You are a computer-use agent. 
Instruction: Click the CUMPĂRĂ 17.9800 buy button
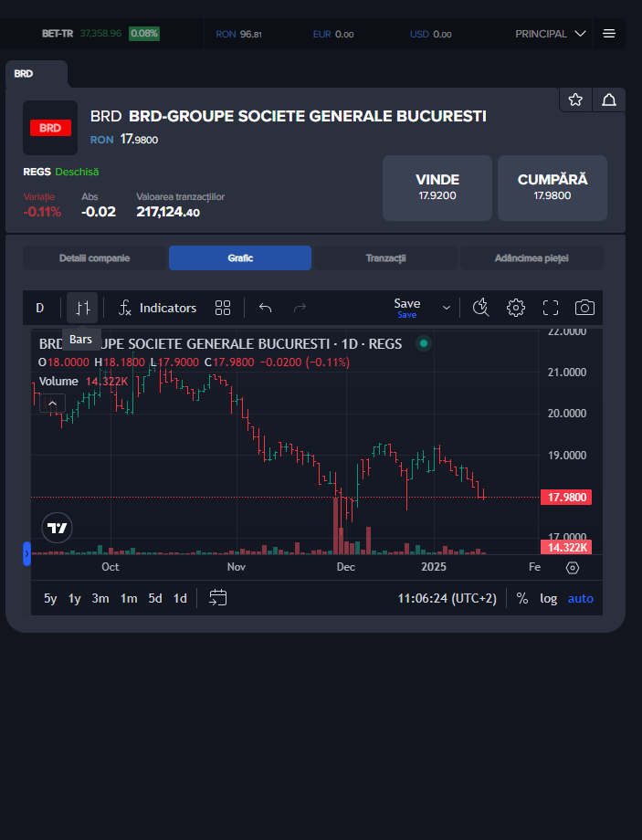point(553,188)
